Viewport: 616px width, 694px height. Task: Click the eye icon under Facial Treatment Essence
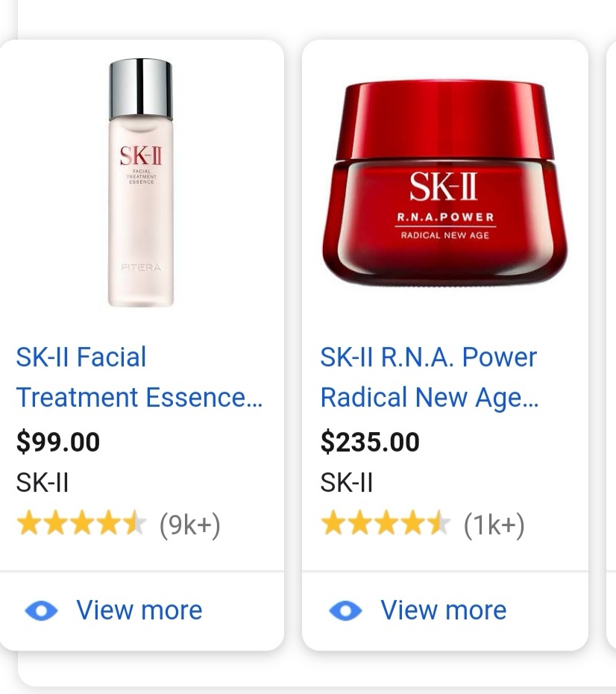pyautogui.click(x=42, y=610)
